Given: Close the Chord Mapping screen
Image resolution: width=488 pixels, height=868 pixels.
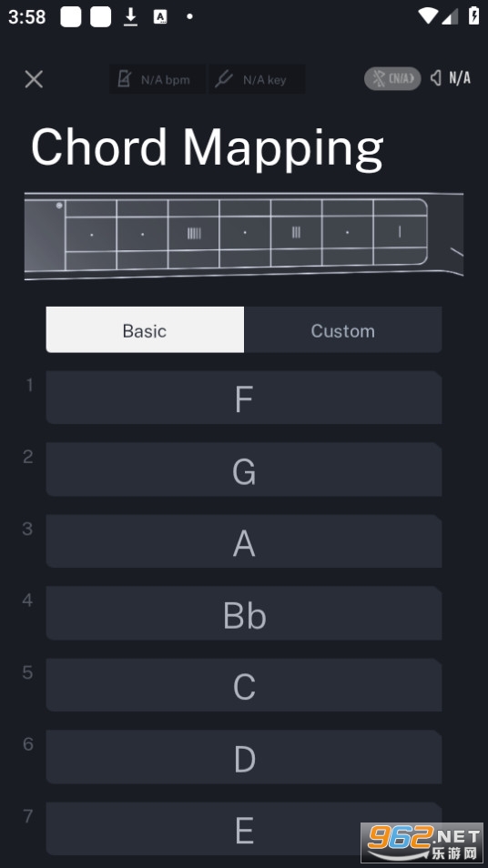Looking at the screenshot, I should [x=34, y=79].
